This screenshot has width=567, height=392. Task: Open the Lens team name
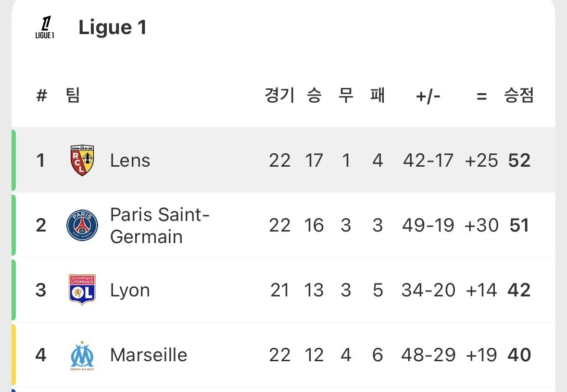[x=130, y=160]
